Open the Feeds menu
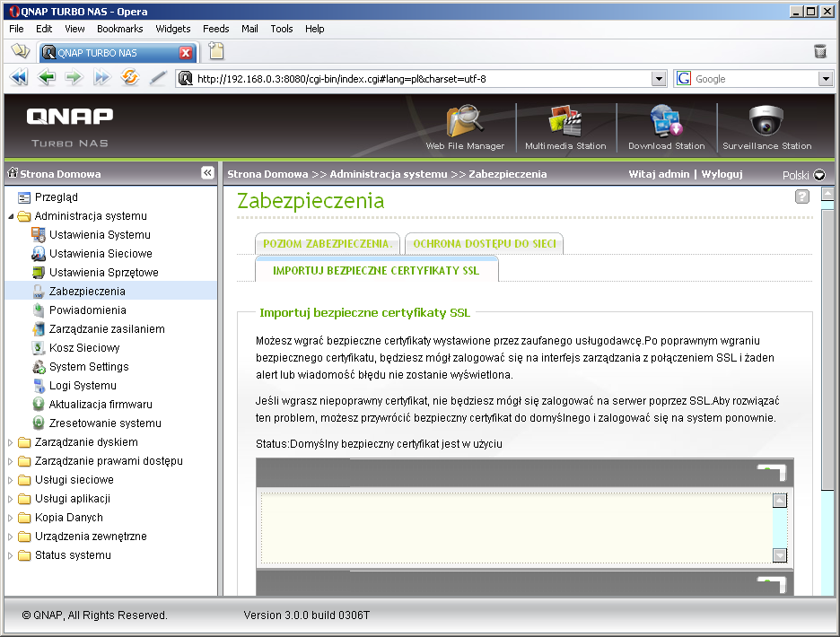The image size is (840, 637). pyautogui.click(x=215, y=29)
